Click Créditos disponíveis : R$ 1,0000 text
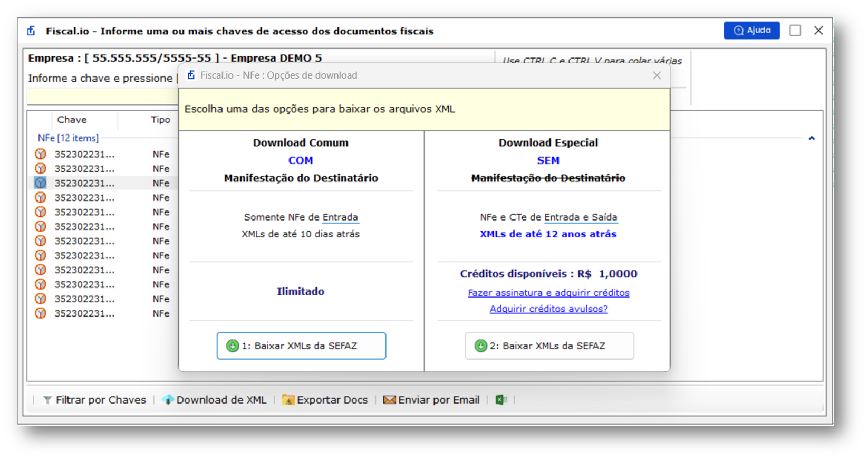Screen dimensions: 868x460 click(x=548, y=274)
